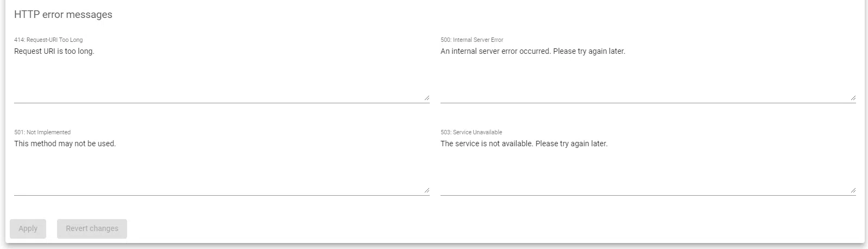Select the "501: Not Implemented" field label
This screenshot has width=868, height=249.
pos(42,132)
